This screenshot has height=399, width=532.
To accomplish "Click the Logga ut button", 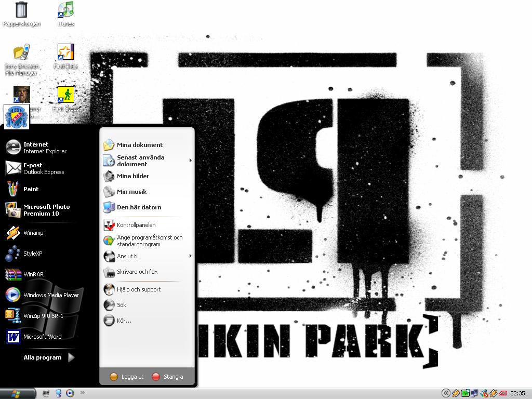I will [127, 377].
